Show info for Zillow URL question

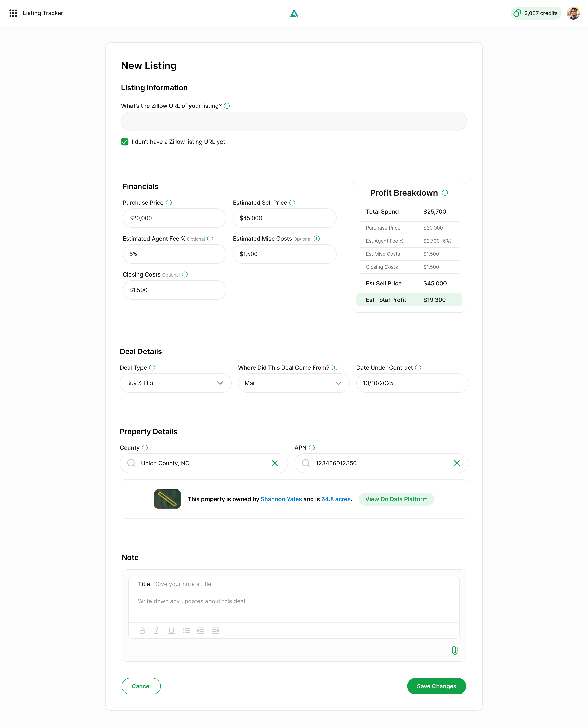pos(227,106)
